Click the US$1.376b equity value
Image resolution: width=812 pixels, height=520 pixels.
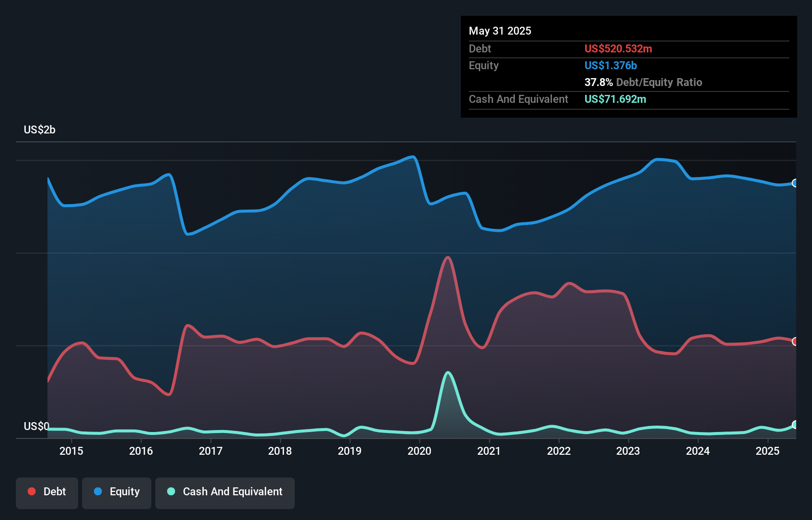[x=611, y=65]
